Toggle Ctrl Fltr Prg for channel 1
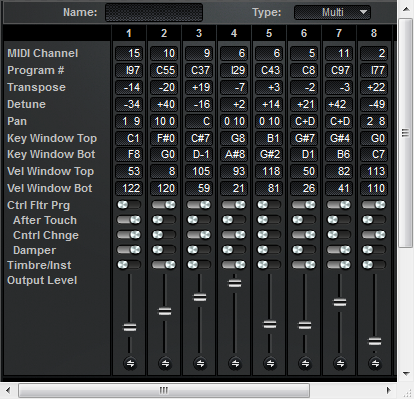This screenshot has width=414, height=399. (129, 205)
